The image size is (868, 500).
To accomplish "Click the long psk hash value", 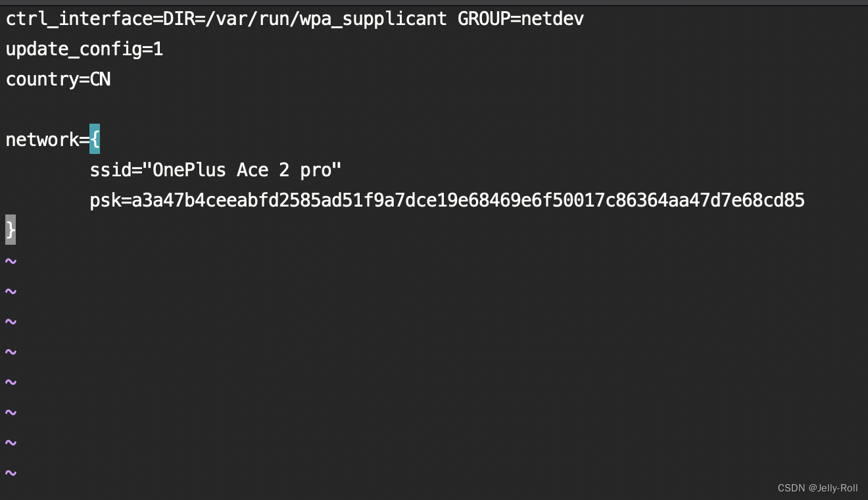I will pyautogui.click(x=468, y=200).
